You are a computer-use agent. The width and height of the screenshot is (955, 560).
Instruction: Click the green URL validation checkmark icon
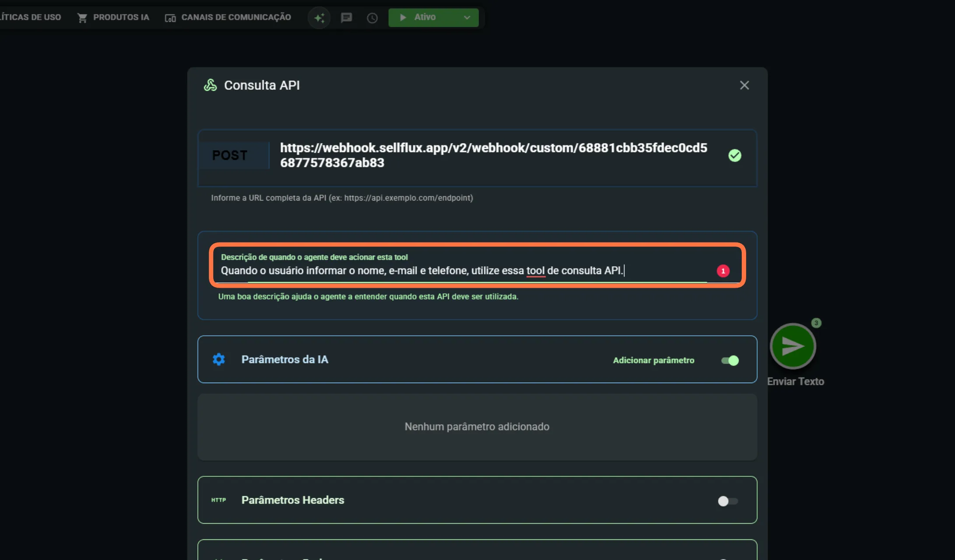734,156
